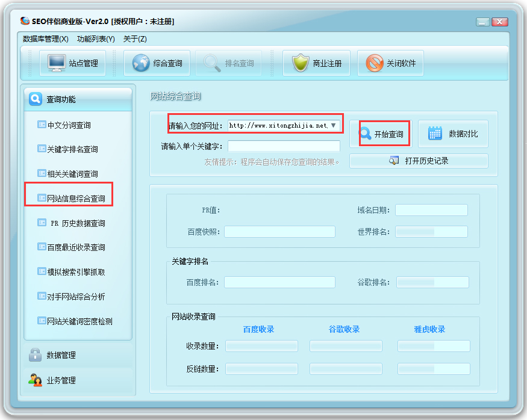Select the 业务管理 people icon
This screenshot has width=527, height=420.
point(35,380)
